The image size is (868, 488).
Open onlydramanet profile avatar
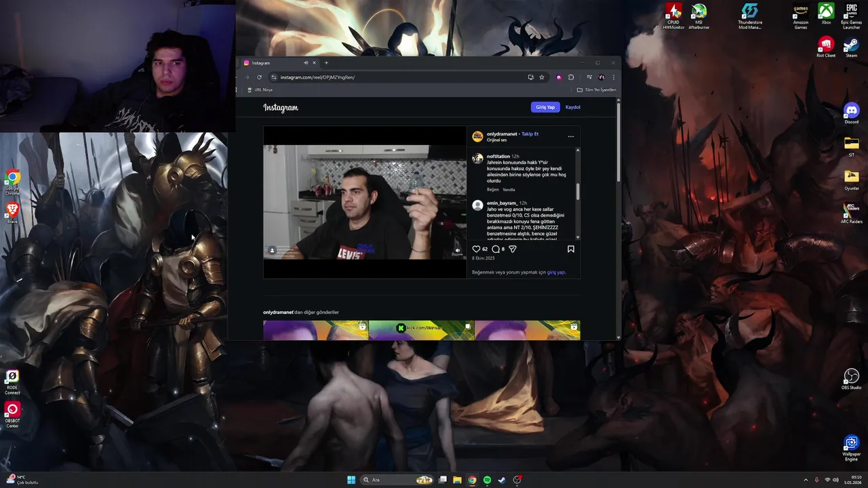coord(477,136)
